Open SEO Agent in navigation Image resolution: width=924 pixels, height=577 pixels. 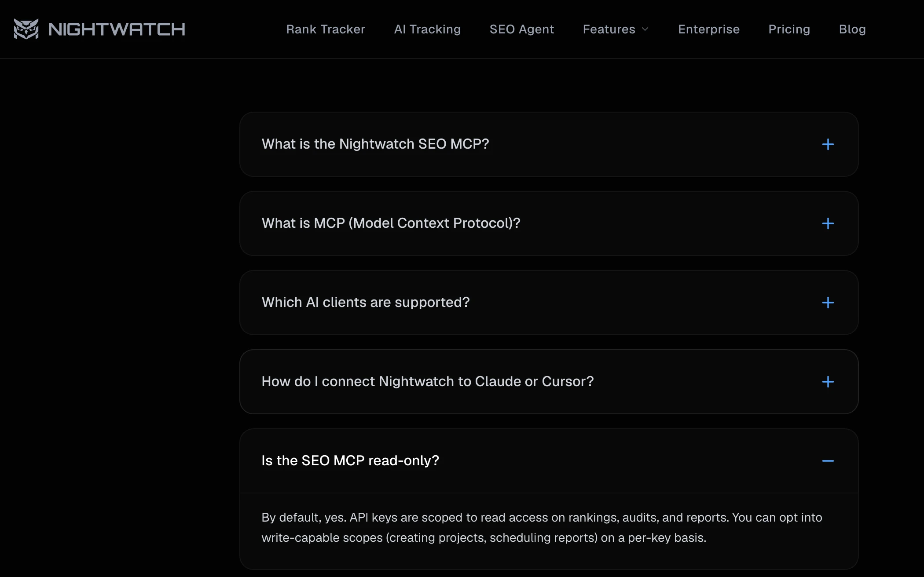(x=522, y=29)
